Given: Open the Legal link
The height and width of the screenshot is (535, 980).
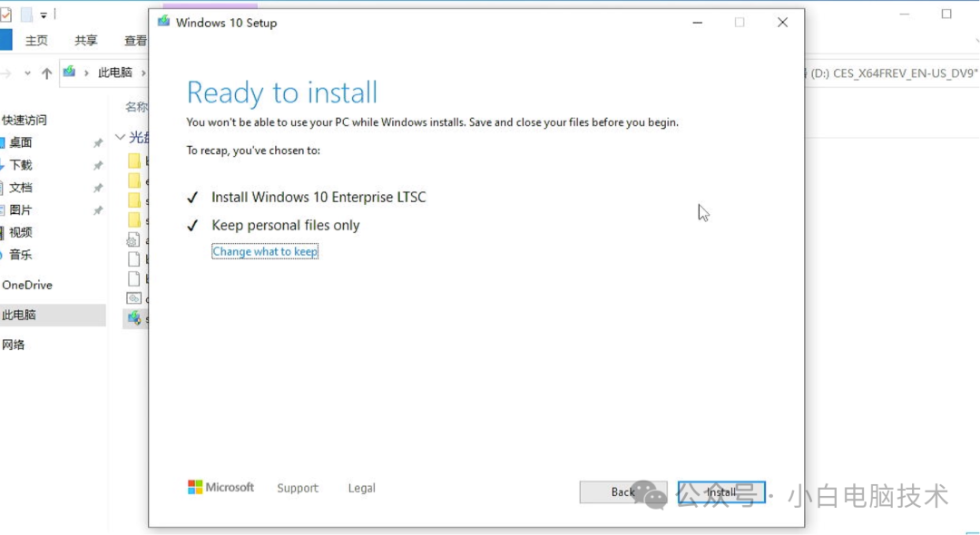Looking at the screenshot, I should [x=361, y=488].
